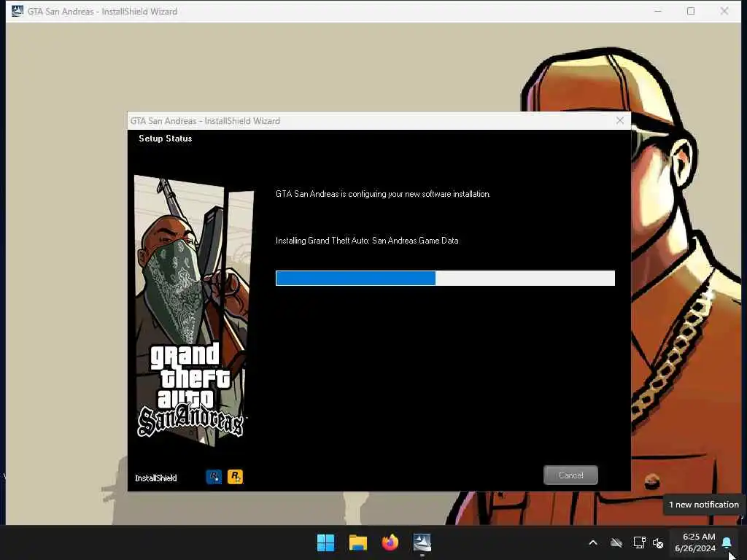Open the Windows Start menu

click(326, 542)
